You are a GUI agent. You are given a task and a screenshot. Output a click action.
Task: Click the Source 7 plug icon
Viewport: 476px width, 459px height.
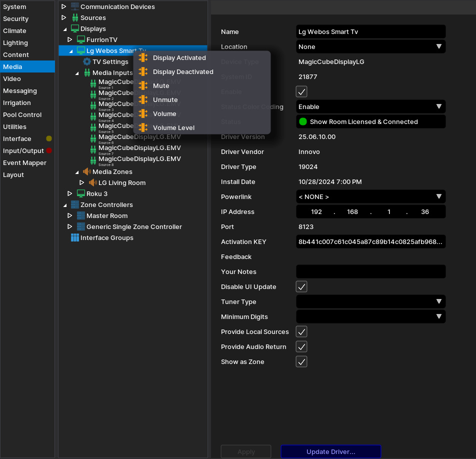93,149
